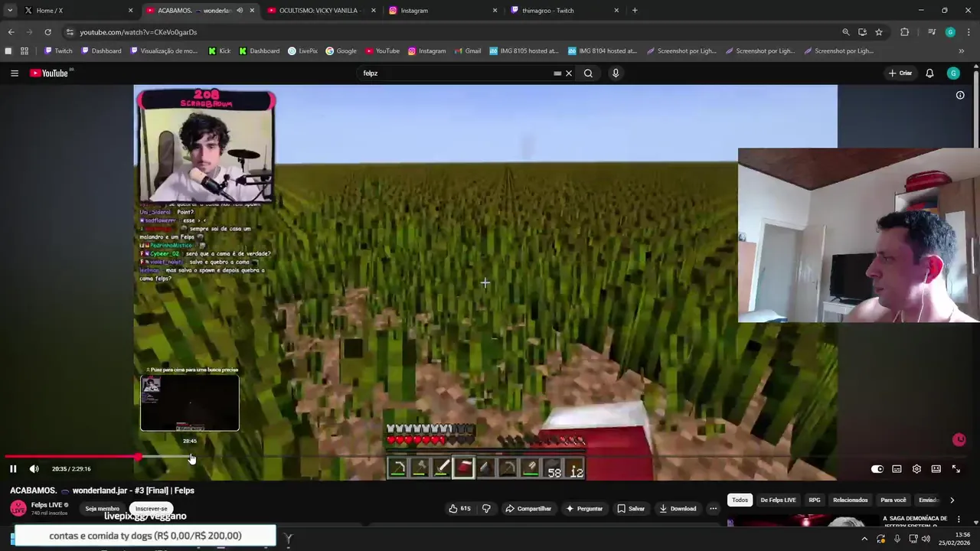The image size is (980, 551).
Task: Open the tab search dropdown arrow
Action: click(9, 11)
